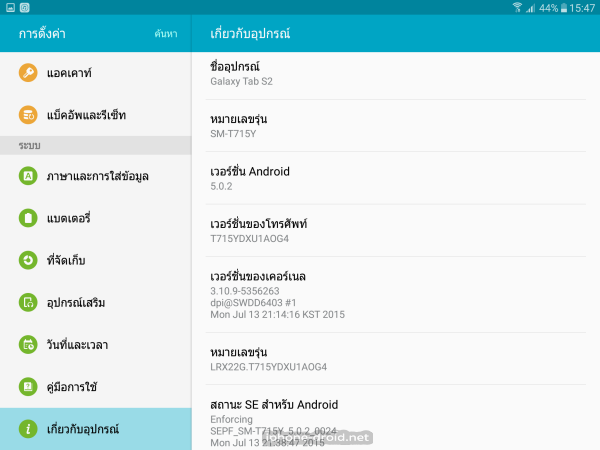
Task: Tap the user manual icon
Action: coord(28,386)
